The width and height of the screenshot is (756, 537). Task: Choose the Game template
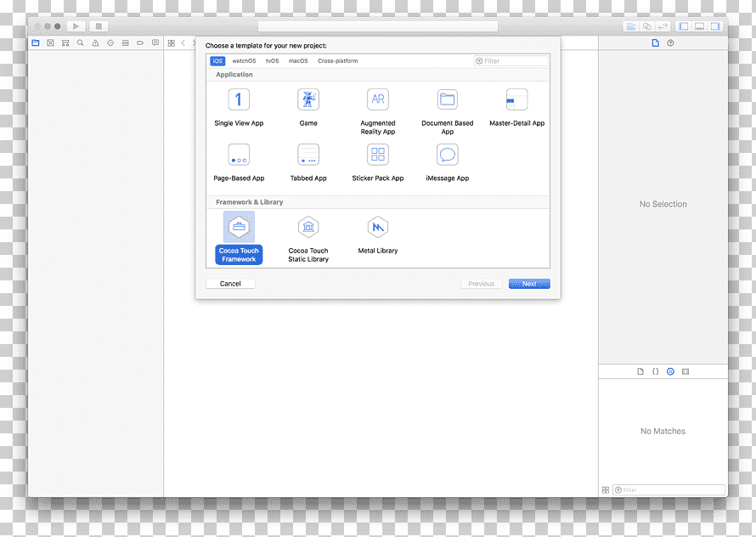pos(308,108)
